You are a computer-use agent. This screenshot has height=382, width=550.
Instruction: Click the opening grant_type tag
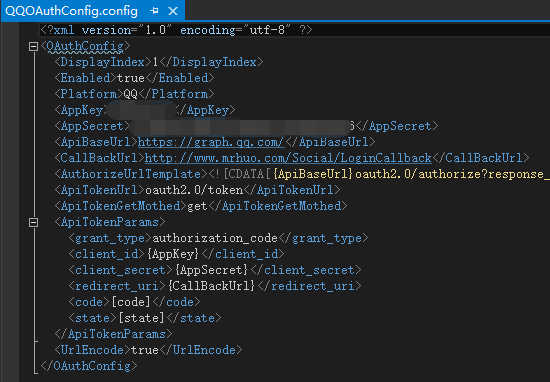pos(110,239)
